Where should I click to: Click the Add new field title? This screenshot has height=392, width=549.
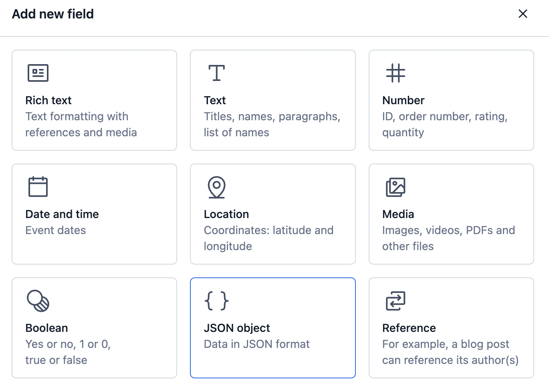point(52,14)
